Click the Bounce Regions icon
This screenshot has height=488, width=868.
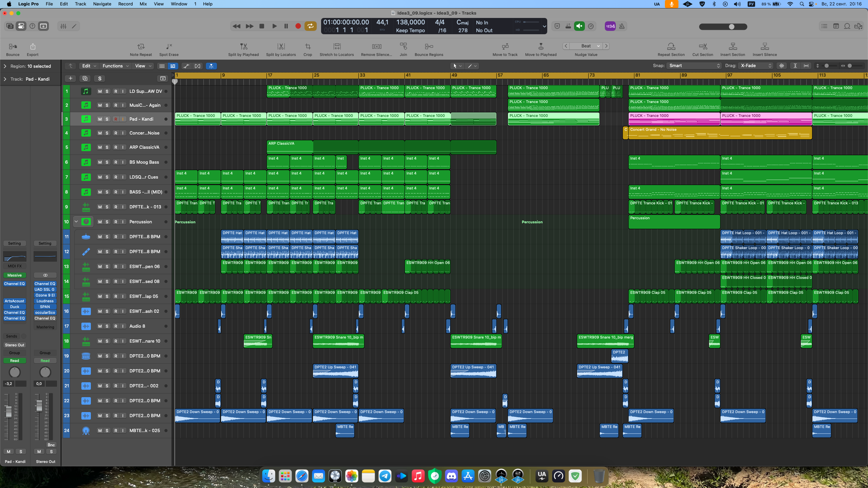[429, 46]
